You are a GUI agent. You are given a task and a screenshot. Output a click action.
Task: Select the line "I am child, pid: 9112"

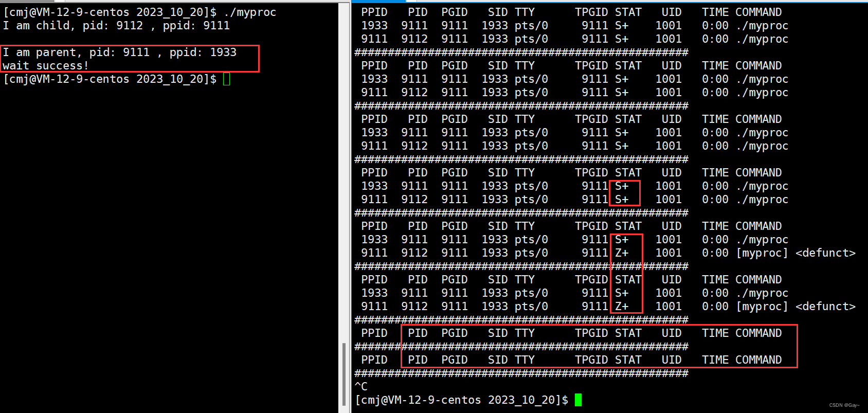coord(116,26)
